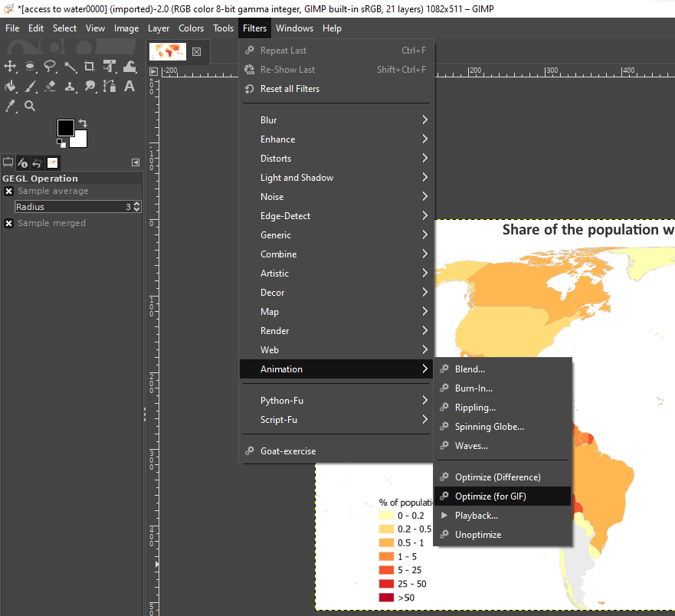Choose the Paintbrush tool
Image resolution: width=675 pixels, height=616 pixels.
(x=30, y=86)
